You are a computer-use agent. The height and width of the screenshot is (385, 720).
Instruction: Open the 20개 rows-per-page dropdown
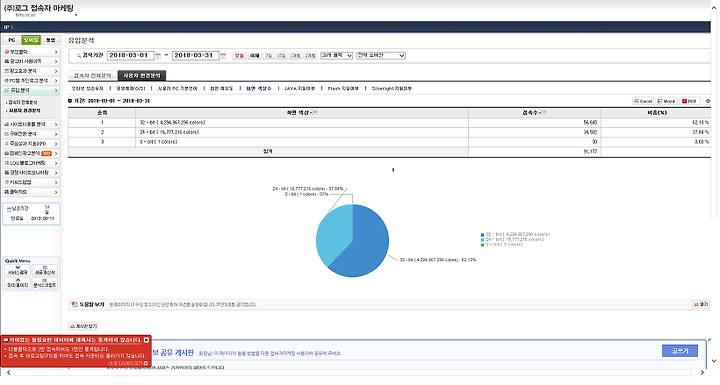[337, 56]
